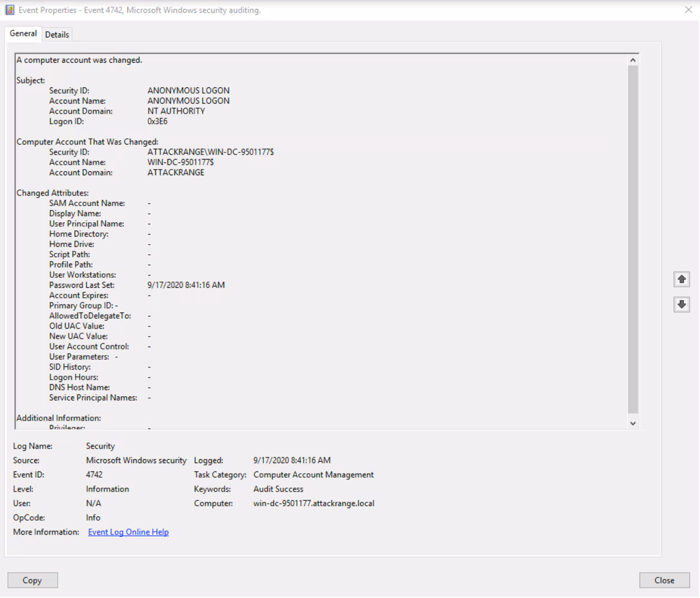Open the Event Log Online Help link
Image resolution: width=700 pixels, height=598 pixels.
[x=128, y=532]
